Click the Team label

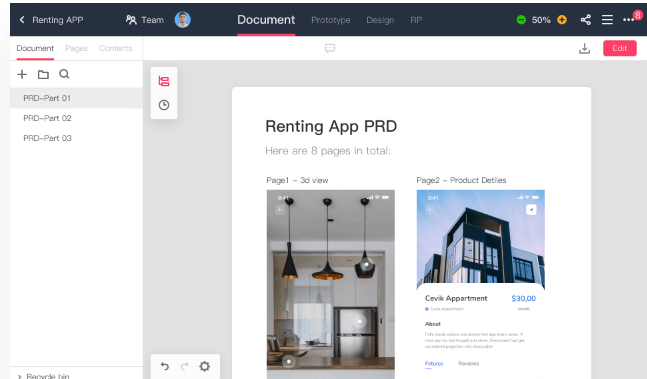coord(152,20)
